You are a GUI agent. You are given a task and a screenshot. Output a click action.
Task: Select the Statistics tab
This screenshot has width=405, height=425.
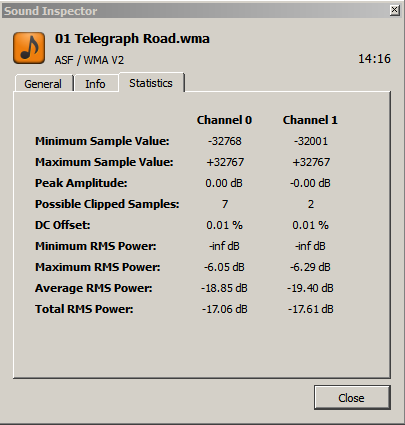(151, 83)
